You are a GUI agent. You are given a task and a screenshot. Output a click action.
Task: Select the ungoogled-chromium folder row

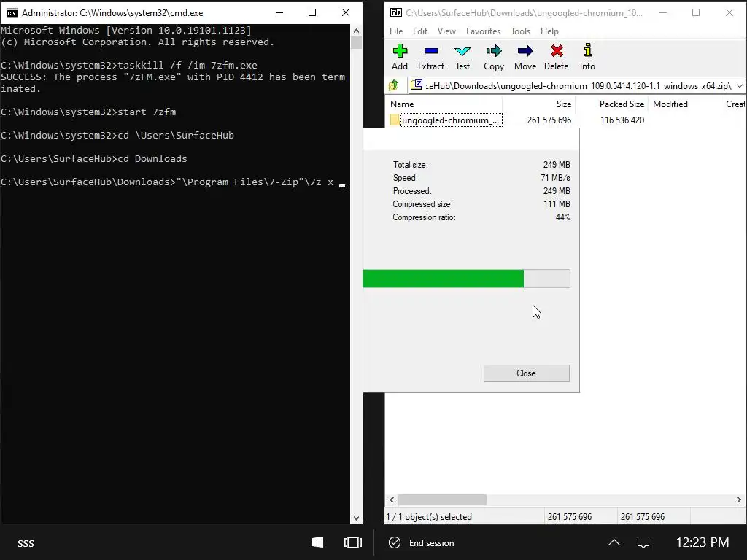(x=566, y=120)
